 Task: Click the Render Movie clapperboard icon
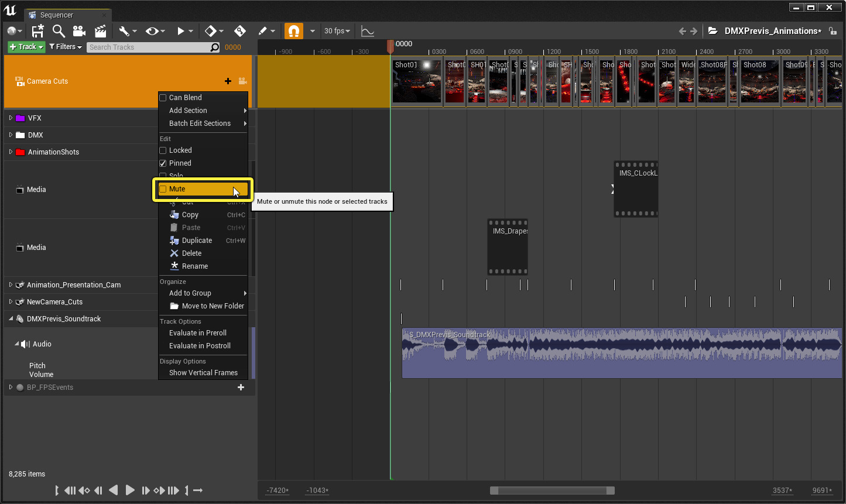coord(100,30)
